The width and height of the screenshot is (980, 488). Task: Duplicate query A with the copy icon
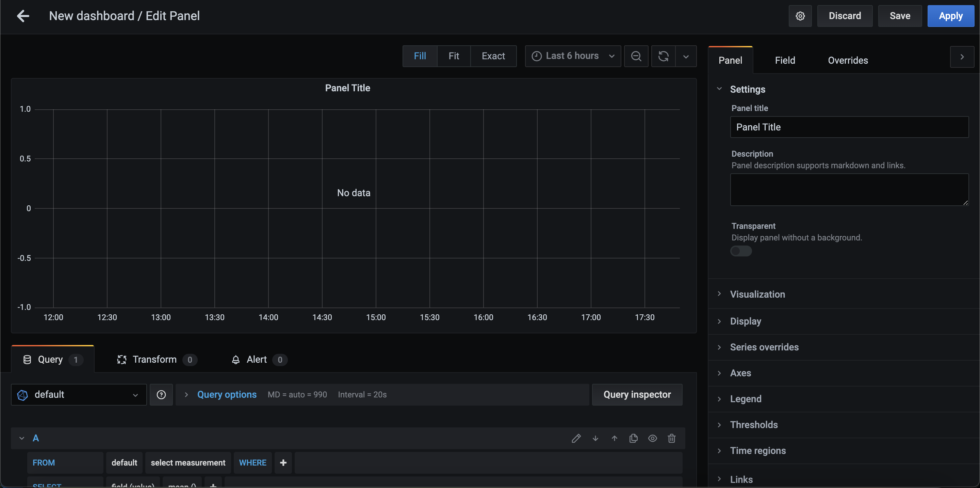(x=633, y=438)
